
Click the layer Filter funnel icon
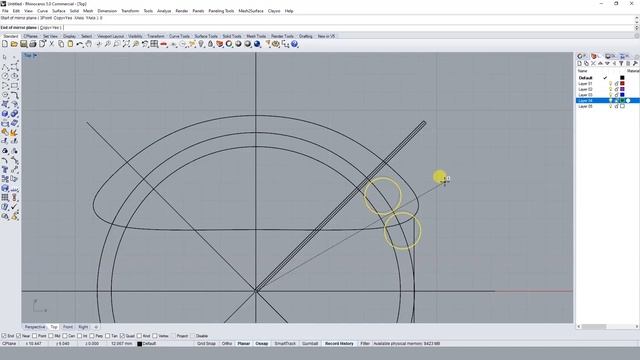click(x=621, y=63)
